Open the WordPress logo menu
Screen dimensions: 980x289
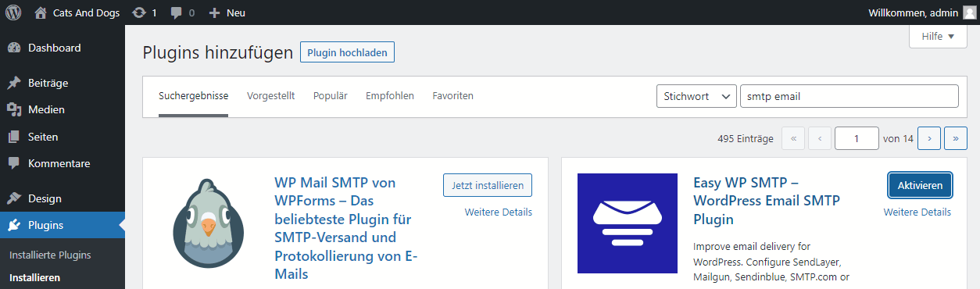point(13,12)
